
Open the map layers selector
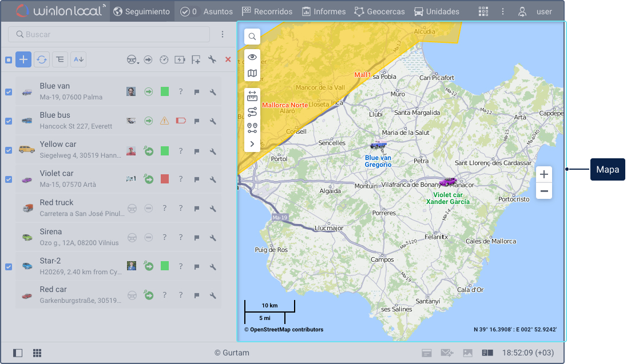click(x=252, y=73)
